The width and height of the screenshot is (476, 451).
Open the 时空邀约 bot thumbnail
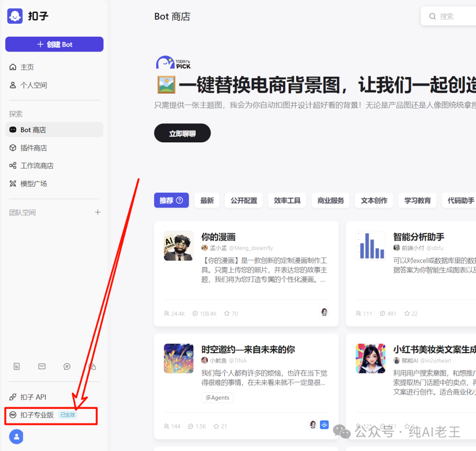point(178,358)
